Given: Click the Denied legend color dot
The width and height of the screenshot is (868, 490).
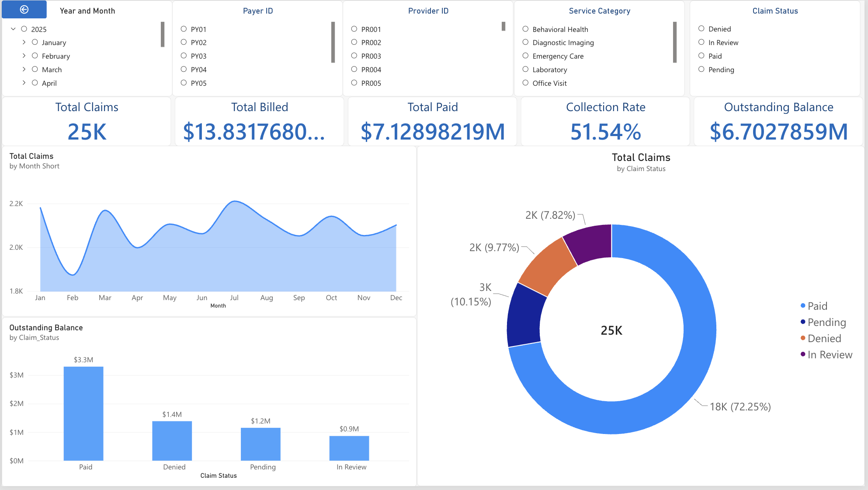Looking at the screenshot, I should (803, 338).
